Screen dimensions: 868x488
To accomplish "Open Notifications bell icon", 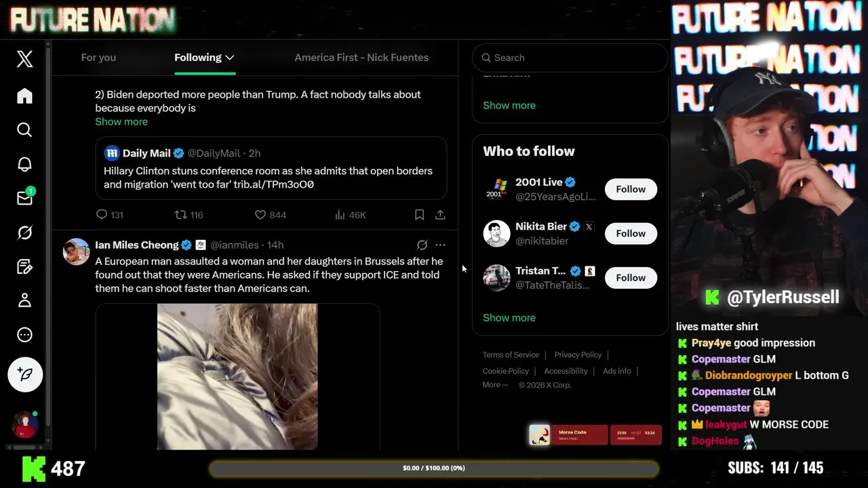I will (24, 164).
